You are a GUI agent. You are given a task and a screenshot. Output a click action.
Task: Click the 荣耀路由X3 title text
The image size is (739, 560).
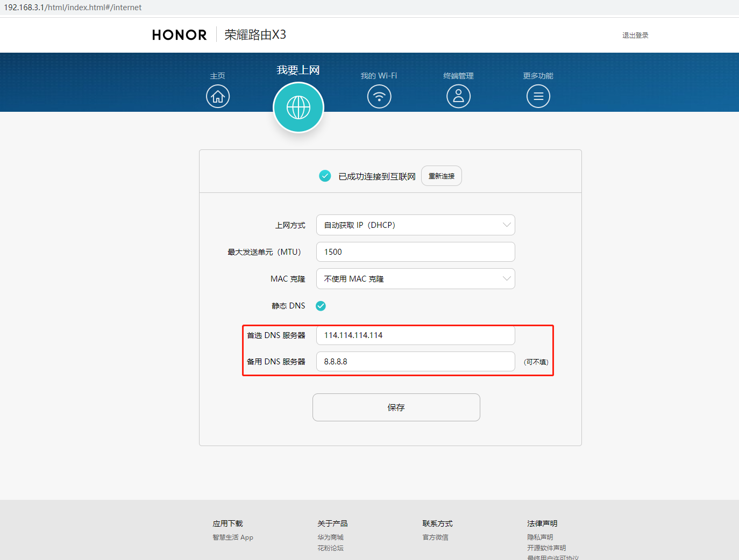255,35
